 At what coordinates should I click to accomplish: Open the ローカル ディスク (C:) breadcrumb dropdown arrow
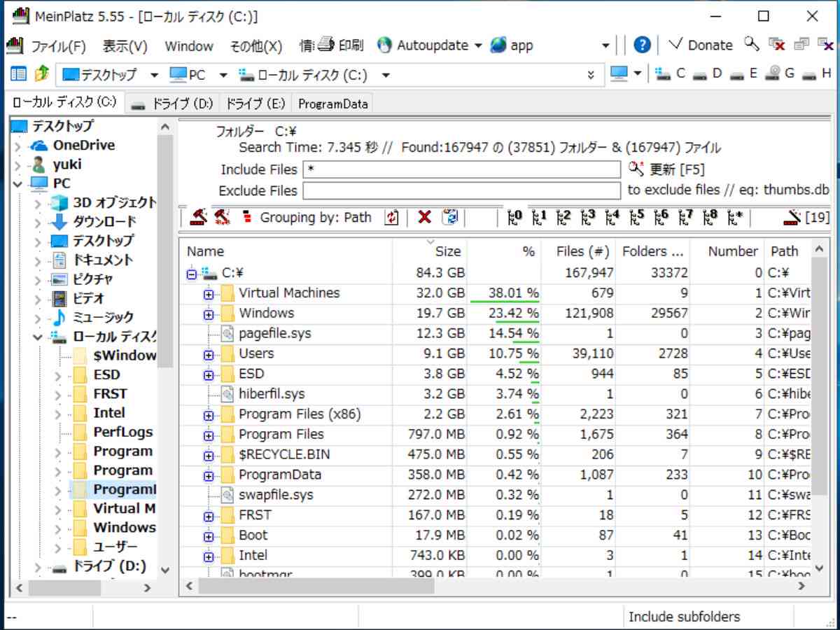386,75
